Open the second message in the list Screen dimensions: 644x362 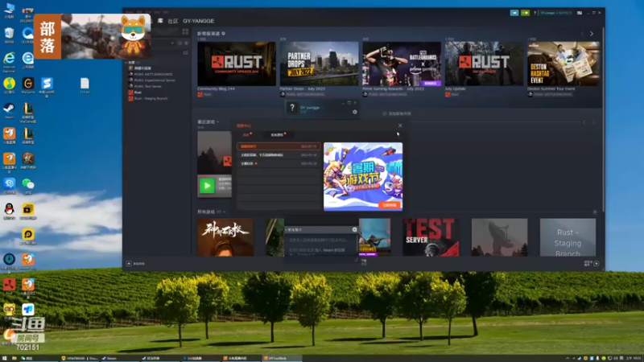(279, 155)
